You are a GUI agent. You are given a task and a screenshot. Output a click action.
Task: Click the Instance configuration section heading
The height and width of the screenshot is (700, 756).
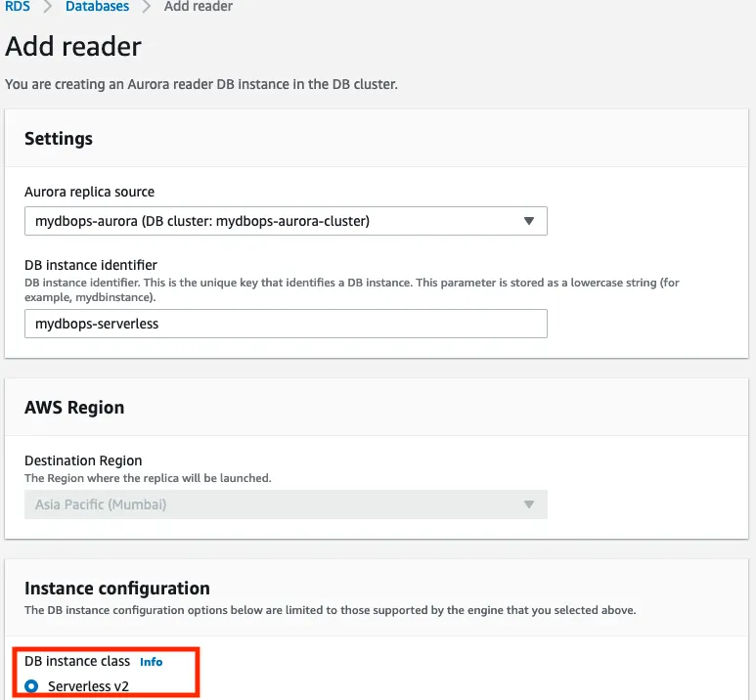pyautogui.click(x=117, y=589)
